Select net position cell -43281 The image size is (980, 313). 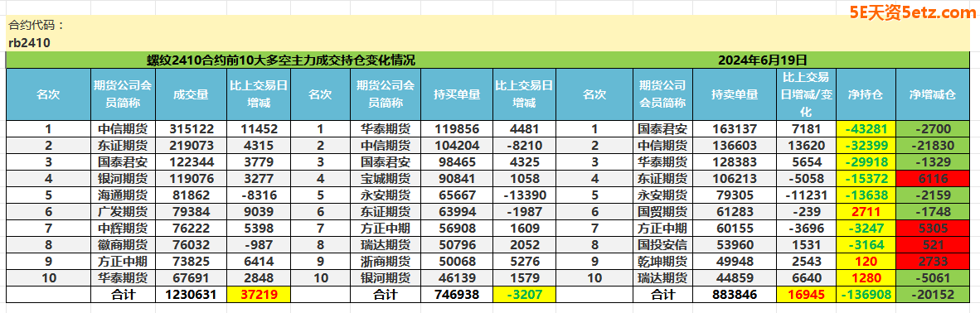tap(866, 129)
